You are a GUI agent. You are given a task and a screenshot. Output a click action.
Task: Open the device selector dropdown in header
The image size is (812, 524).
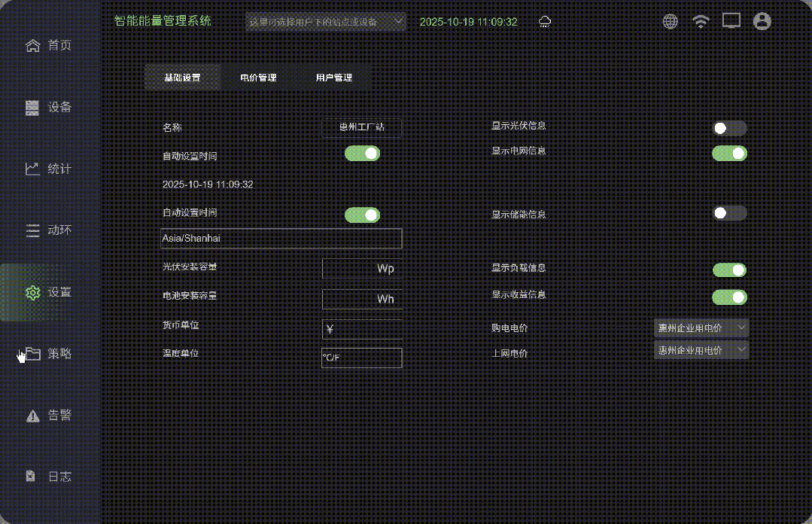pos(325,21)
